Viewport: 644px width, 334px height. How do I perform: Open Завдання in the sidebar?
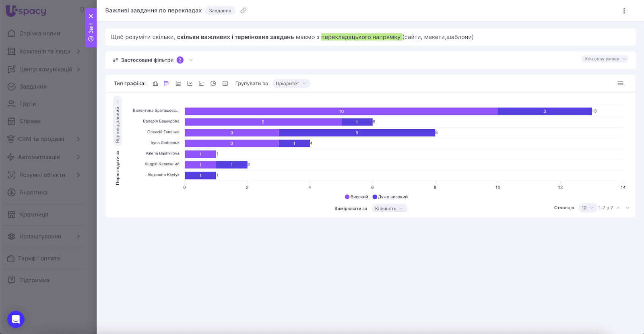pos(33,87)
